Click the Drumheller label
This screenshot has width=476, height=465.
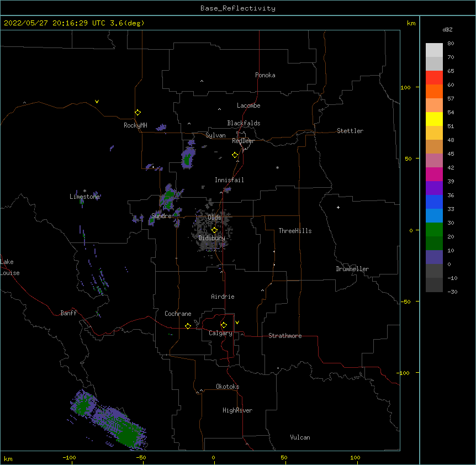[x=352, y=269]
